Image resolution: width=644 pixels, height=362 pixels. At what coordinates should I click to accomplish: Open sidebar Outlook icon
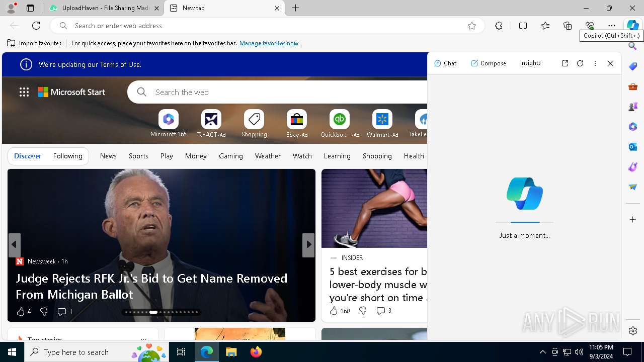coord(633,147)
